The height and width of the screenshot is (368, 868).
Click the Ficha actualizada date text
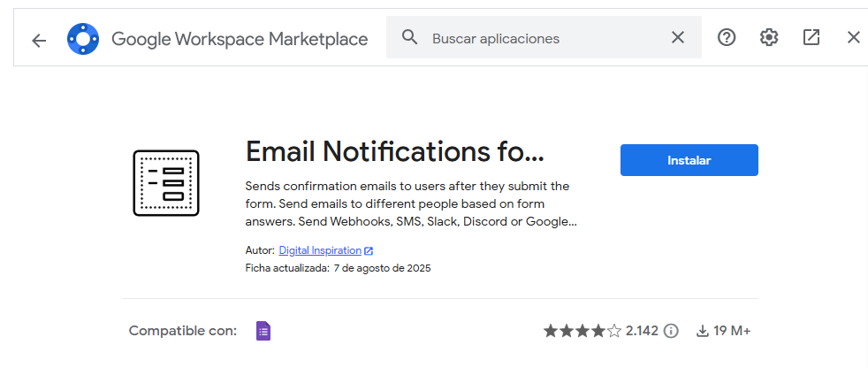click(x=338, y=268)
